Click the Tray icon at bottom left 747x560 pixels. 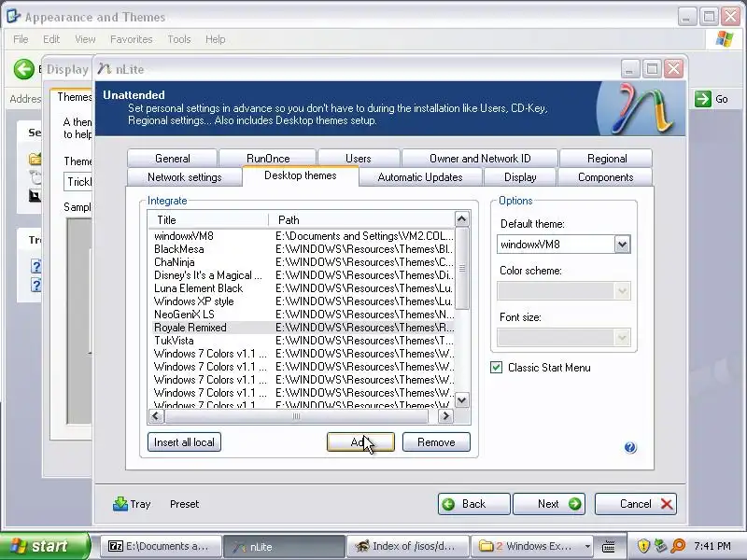(120, 504)
